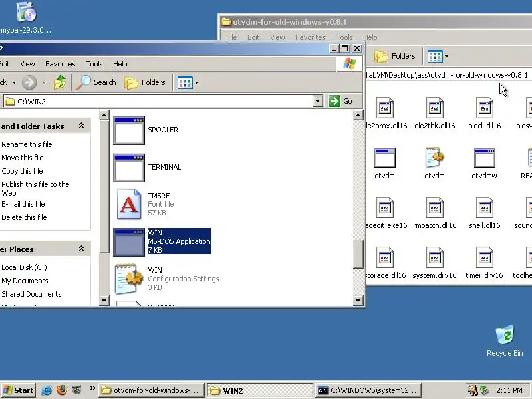Screen dimensions: 532x399
Task: Select the TERMINAL application icon
Action: tap(129, 168)
